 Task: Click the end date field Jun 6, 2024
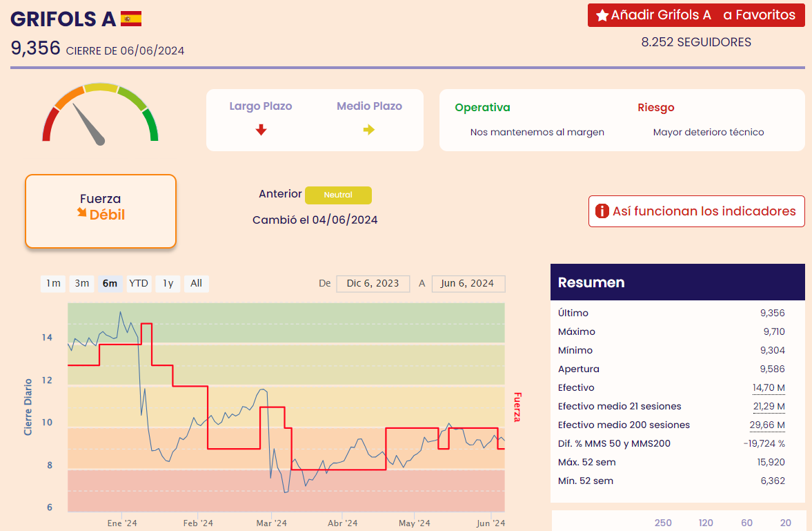[468, 284]
